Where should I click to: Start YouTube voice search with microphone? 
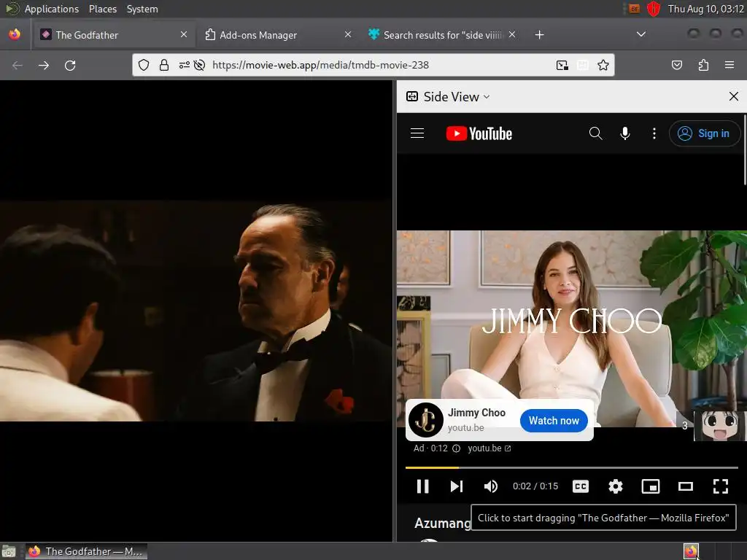pyautogui.click(x=625, y=133)
